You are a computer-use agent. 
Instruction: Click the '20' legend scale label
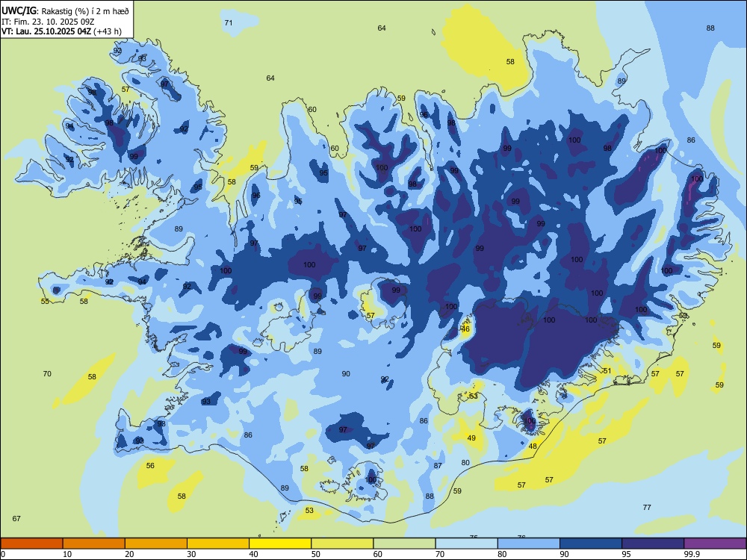129,554
